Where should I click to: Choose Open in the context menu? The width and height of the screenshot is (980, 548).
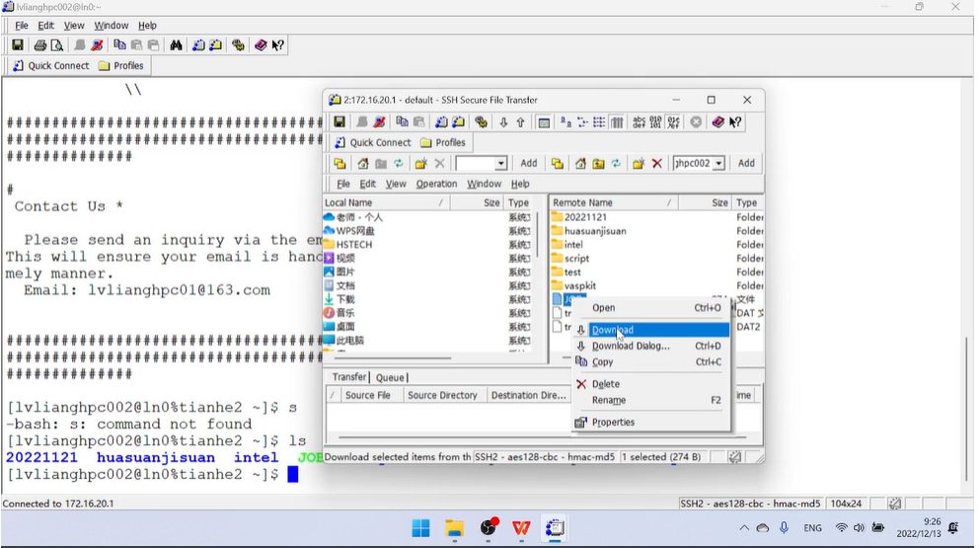click(651, 308)
